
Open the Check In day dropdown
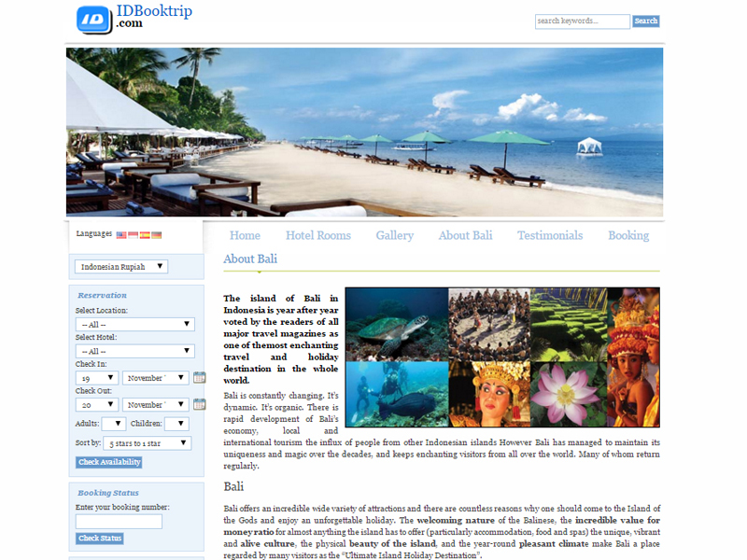coord(97,378)
